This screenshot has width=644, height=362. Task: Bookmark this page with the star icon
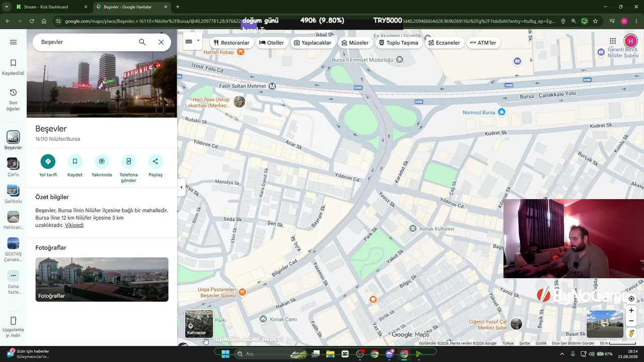(x=595, y=21)
